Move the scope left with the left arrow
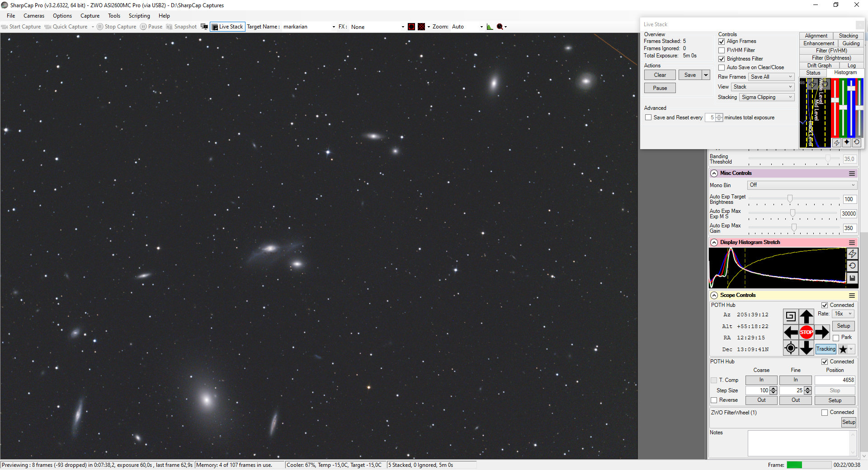Image resolution: width=868 pixels, height=470 pixels. point(791,332)
